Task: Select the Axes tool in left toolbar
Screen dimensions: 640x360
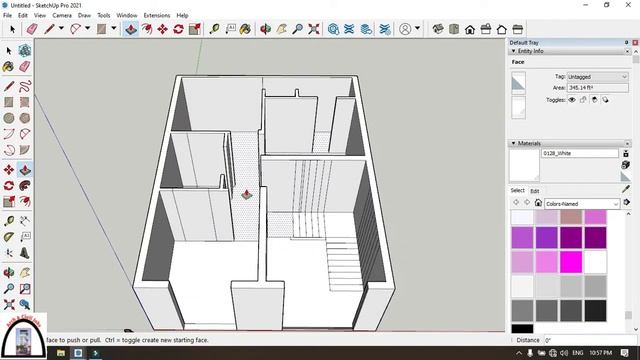Action: (x=9, y=253)
